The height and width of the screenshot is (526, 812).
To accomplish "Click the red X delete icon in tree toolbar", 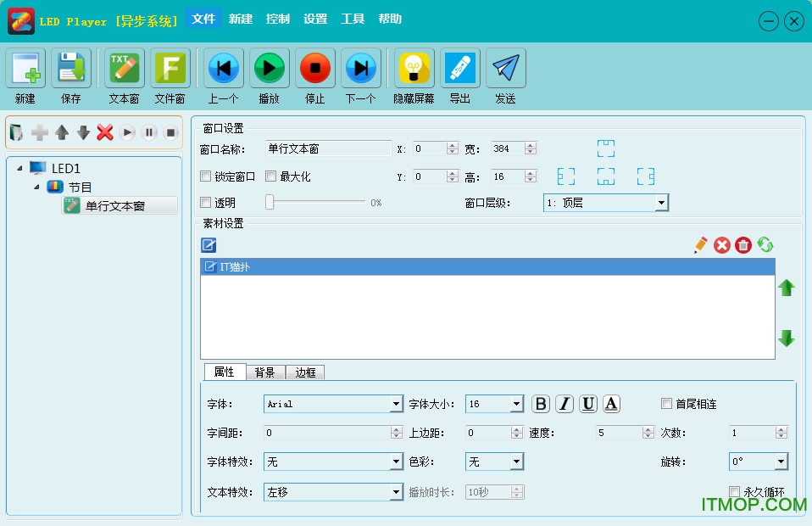I will click(x=105, y=132).
